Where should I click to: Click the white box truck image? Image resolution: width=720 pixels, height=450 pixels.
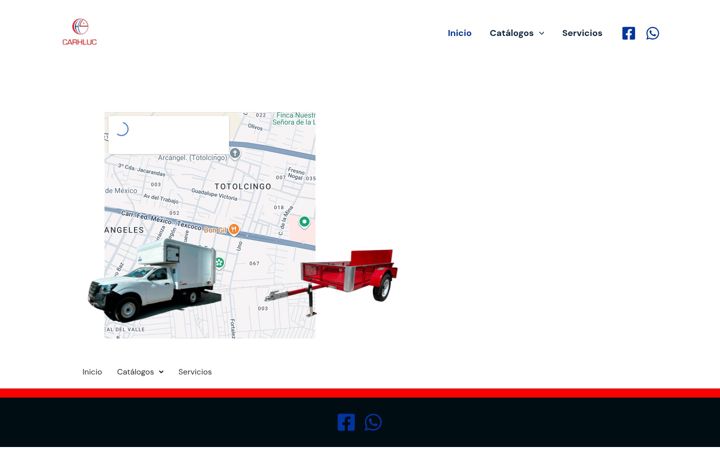pyautogui.click(x=155, y=280)
